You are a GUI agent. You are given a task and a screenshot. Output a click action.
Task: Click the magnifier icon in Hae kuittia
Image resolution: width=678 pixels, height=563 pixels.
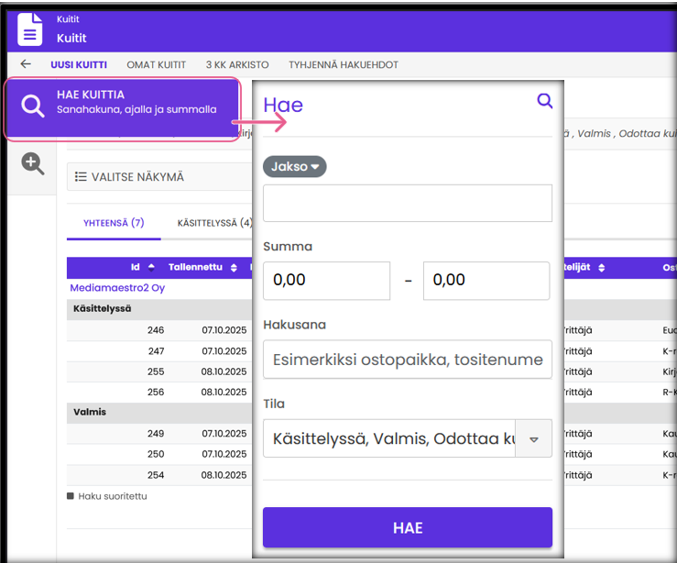coord(33,108)
